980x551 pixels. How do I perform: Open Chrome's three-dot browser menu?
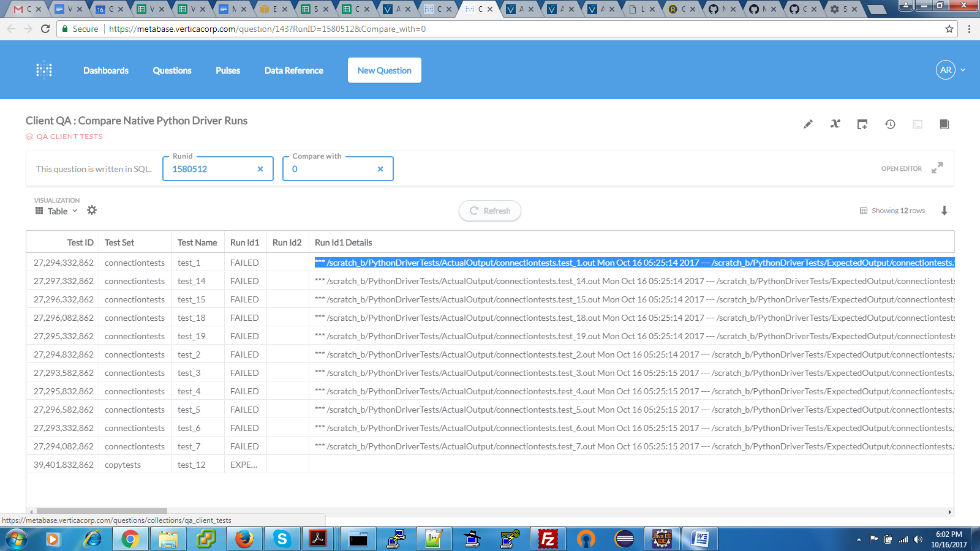click(x=968, y=29)
